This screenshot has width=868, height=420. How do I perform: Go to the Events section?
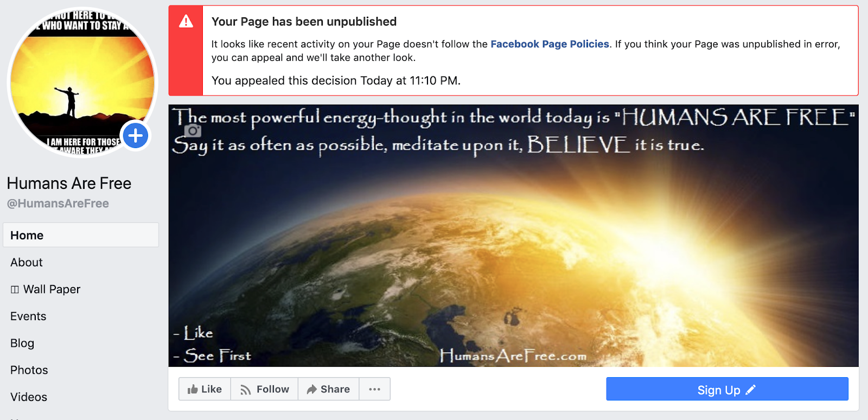click(28, 316)
